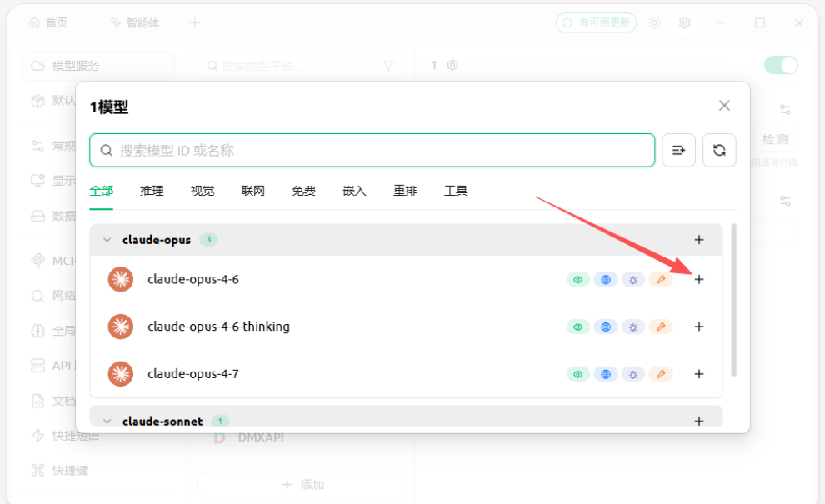This screenshot has width=825, height=504.
Task: Close the 1模型 dialog
Action: click(724, 106)
